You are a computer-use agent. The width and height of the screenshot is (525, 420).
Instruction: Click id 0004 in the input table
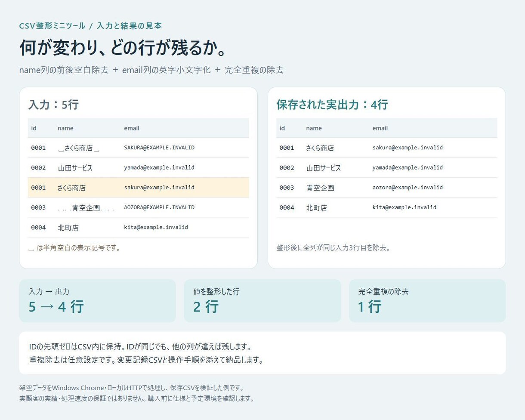[x=38, y=227]
